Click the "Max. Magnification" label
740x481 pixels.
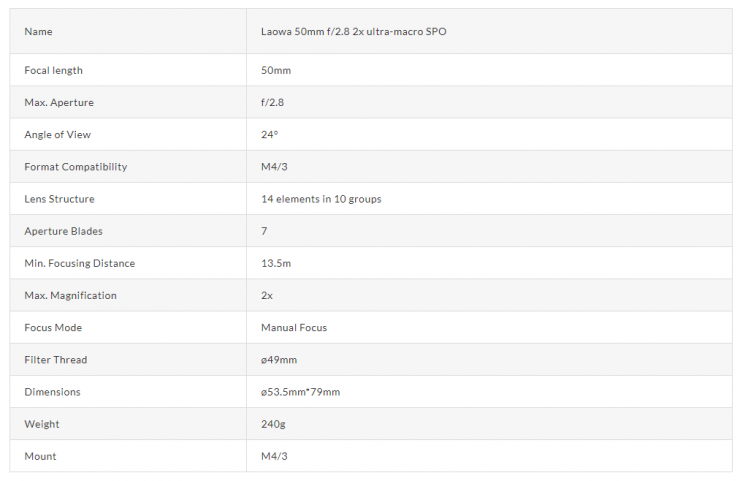point(70,296)
